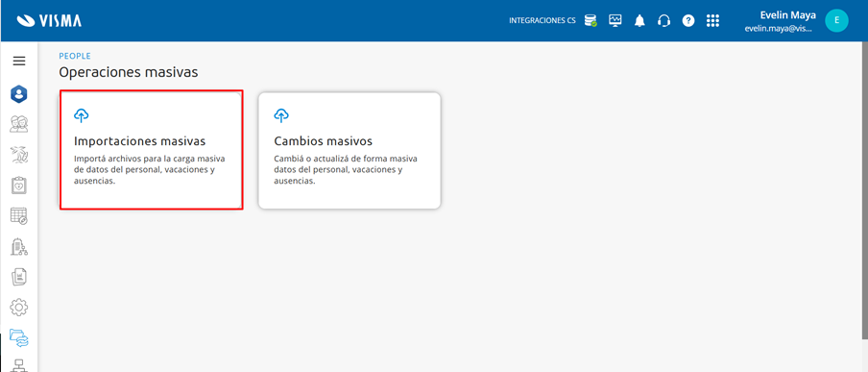Open the medical clipboard sidebar icon
Screen dimensions: 868x372
(x=19, y=186)
